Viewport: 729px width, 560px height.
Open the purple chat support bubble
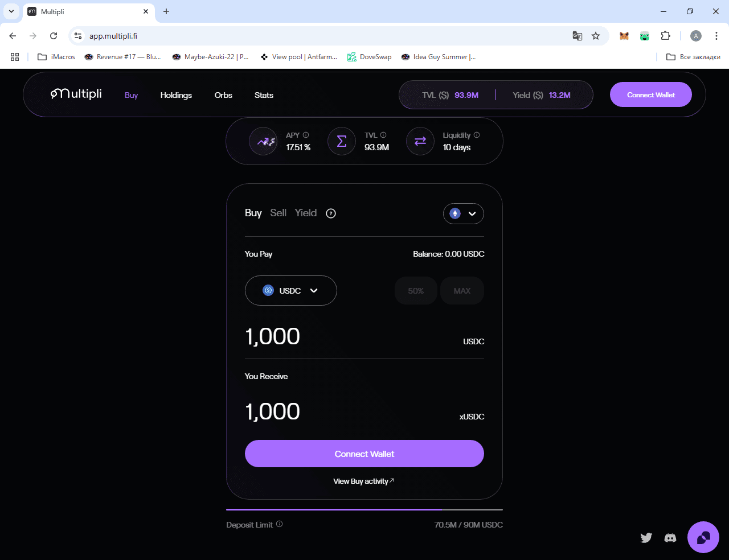(x=703, y=537)
